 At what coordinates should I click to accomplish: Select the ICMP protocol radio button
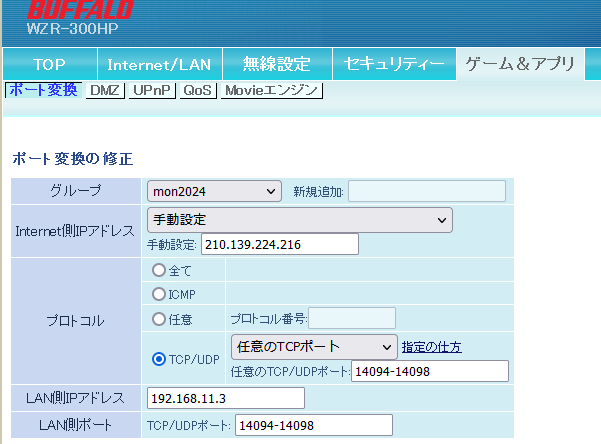click(x=158, y=294)
